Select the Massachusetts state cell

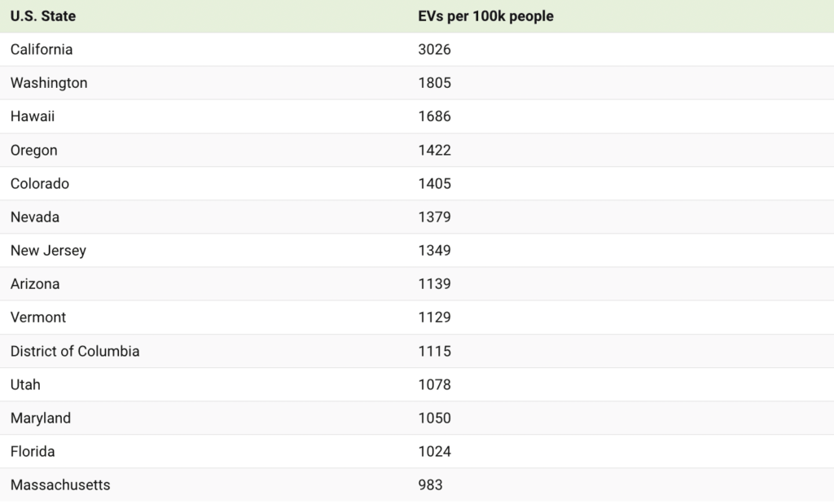60,484
